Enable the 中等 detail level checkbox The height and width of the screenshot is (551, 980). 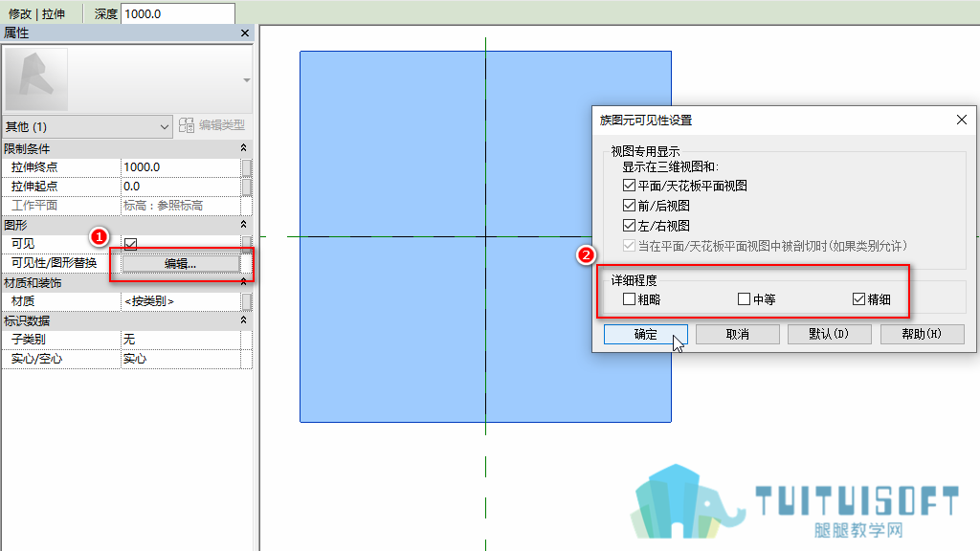click(744, 299)
